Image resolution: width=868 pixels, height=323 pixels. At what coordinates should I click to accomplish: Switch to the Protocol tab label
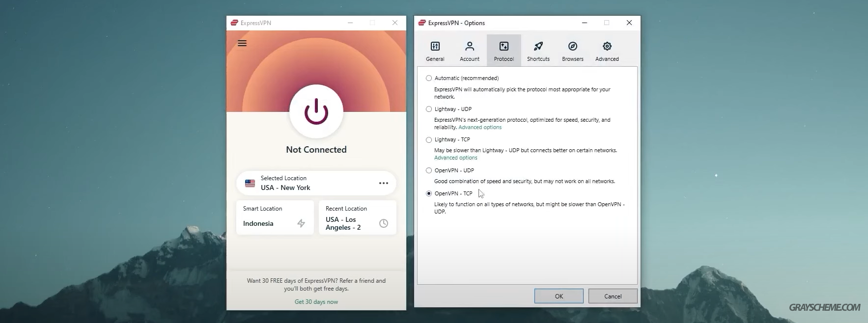click(504, 59)
